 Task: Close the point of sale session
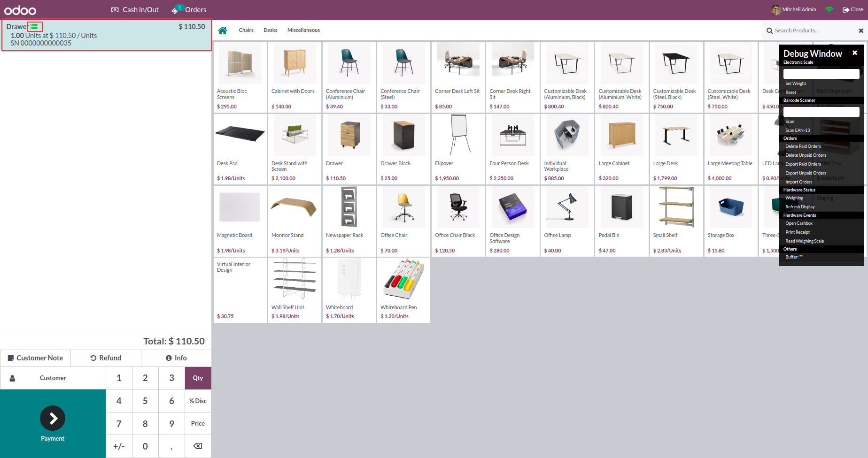click(852, 9)
